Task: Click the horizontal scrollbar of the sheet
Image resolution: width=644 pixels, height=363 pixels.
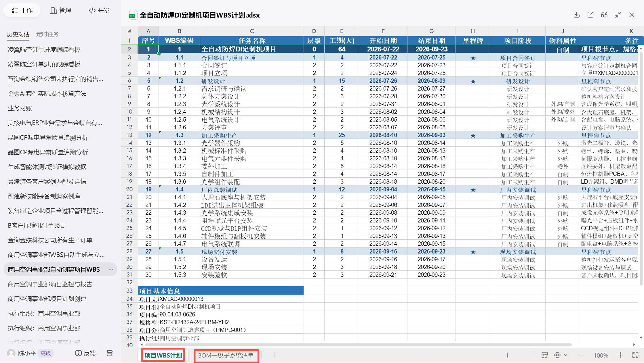Action: click(358, 345)
